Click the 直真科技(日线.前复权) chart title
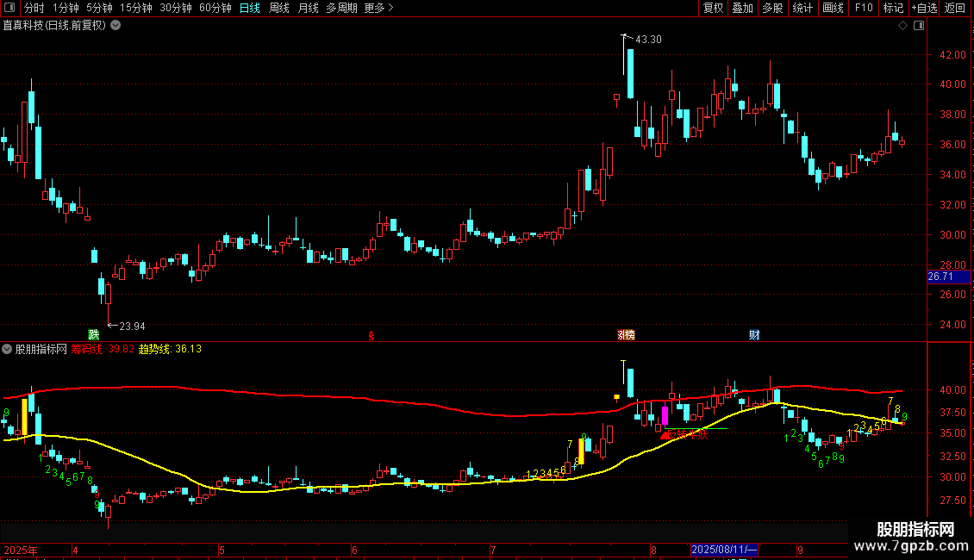This screenshot has height=560, width=974. pyautogui.click(x=54, y=26)
